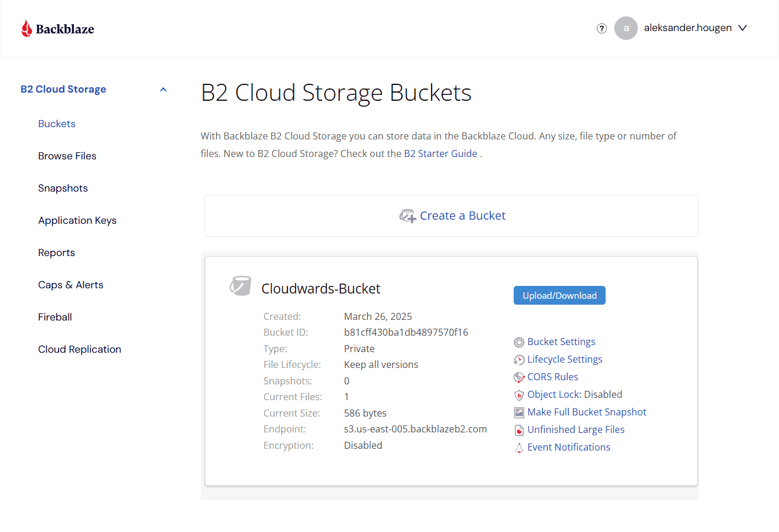The image size is (779, 532).
Task: Click the Event Notifications bell icon
Action: pyautogui.click(x=519, y=448)
